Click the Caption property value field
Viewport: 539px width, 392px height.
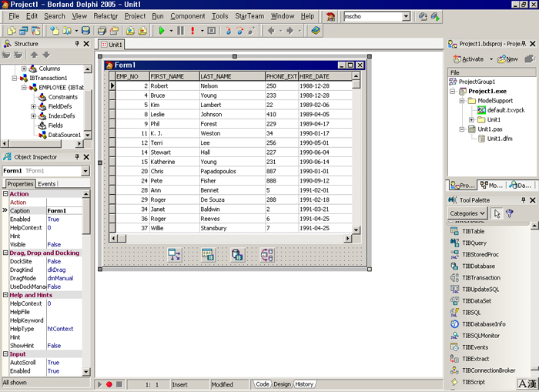point(67,210)
